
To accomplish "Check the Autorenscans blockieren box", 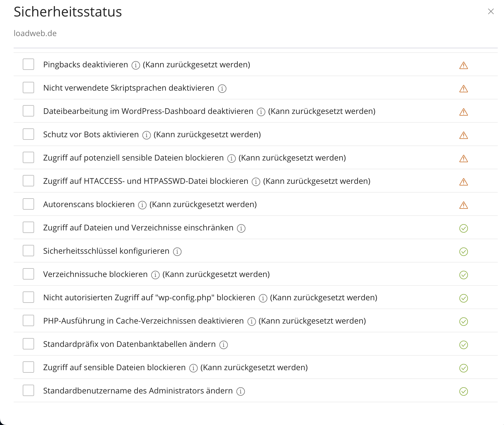I will point(28,204).
